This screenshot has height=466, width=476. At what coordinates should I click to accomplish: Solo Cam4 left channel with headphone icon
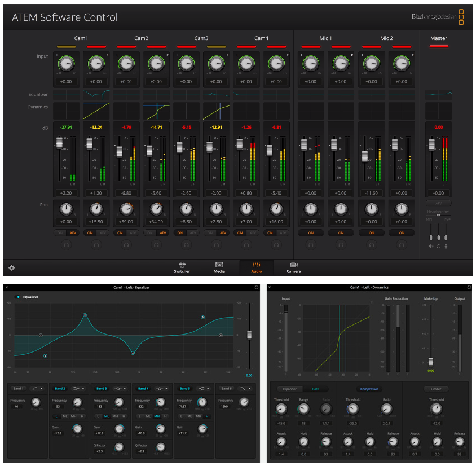(x=246, y=244)
